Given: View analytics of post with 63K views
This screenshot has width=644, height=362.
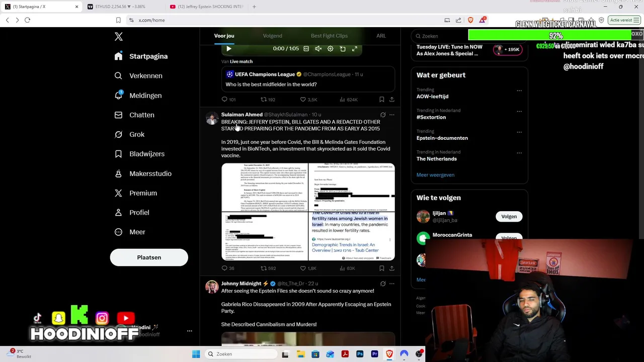Looking at the screenshot, I should click(x=347, y=268).
